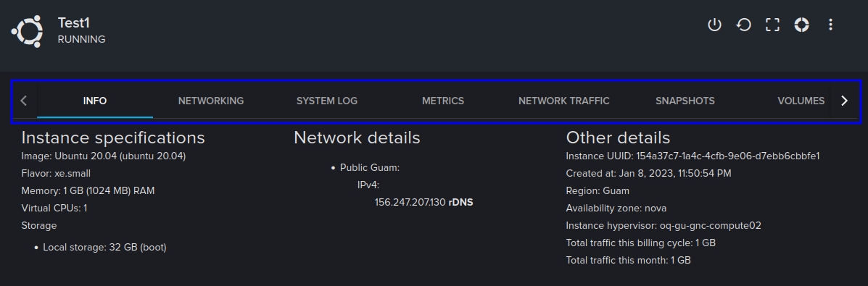Open the three-dot more options menu
Viewport: 868px width, 286px height.
(x=830, y=25)
